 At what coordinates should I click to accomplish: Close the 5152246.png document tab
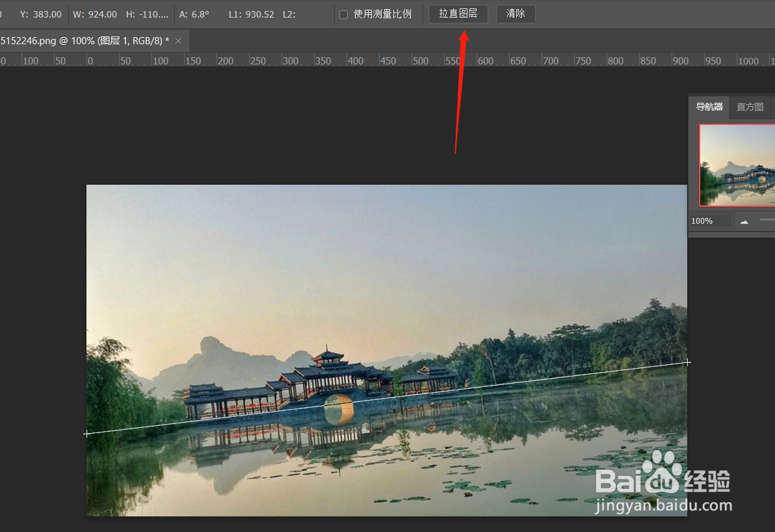(178, 41)
